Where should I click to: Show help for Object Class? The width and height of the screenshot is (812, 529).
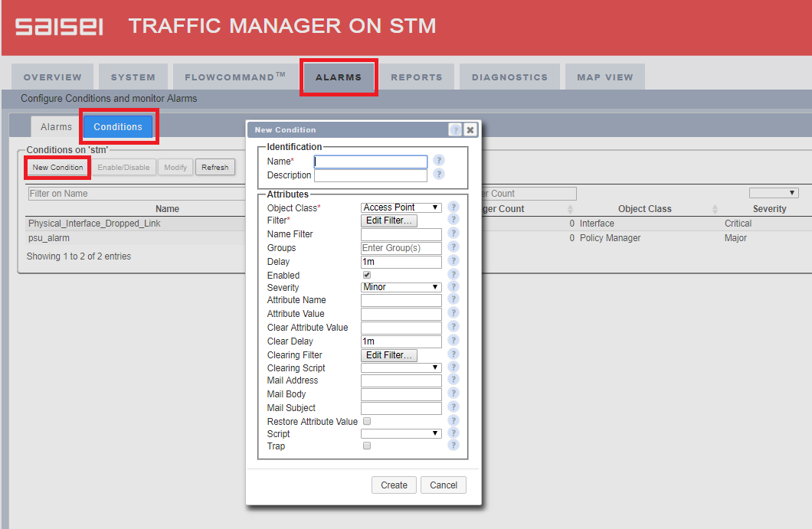pyautogui.click(x=453, y=207)
